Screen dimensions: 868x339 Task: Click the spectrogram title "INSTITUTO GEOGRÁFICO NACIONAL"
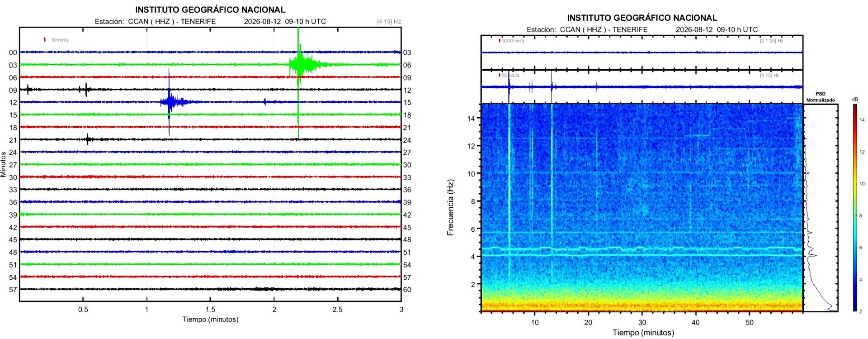coord(642,18)
